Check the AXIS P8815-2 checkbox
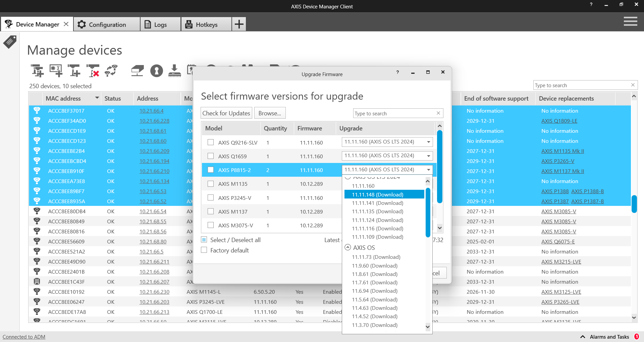The height and width of the screenshot is (342, 644). tap(211, 170)
